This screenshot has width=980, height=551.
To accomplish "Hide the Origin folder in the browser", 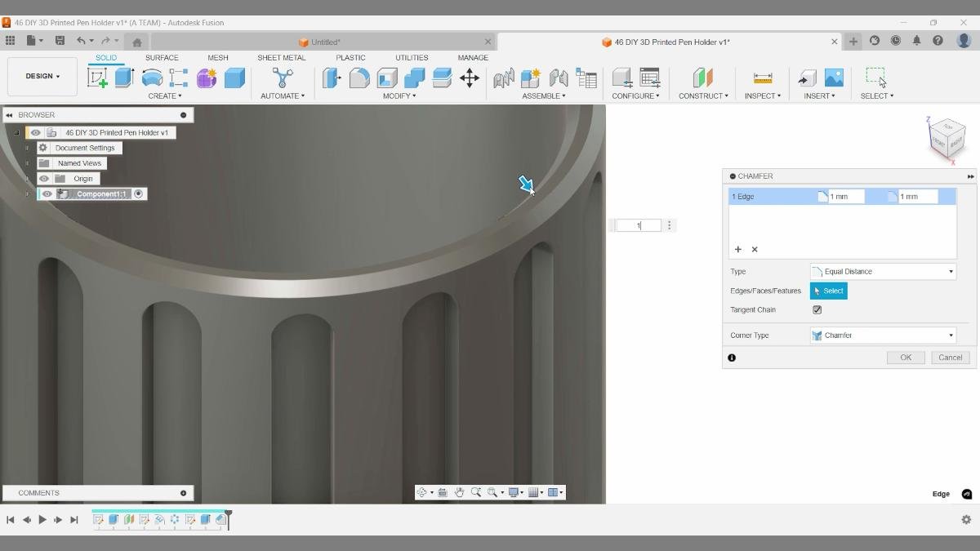I will click(x=44, y=178).
